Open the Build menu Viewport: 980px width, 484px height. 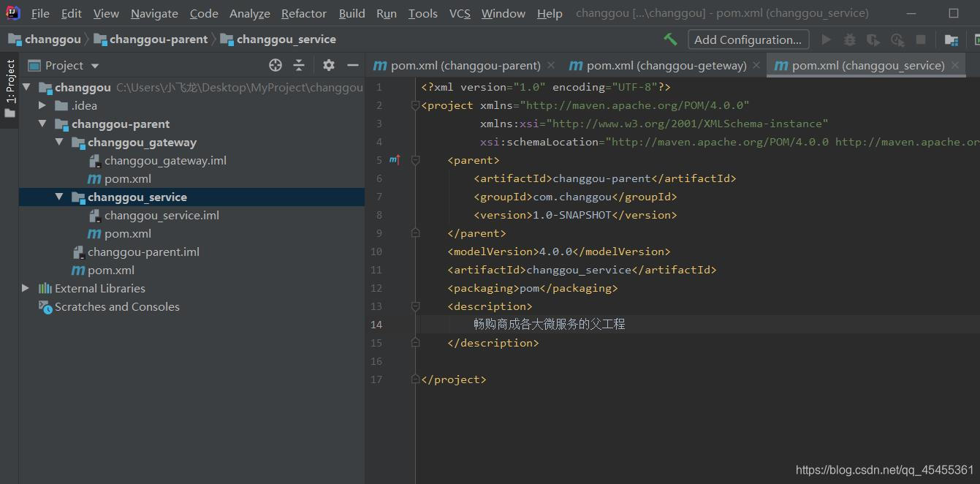click(352, 13)
